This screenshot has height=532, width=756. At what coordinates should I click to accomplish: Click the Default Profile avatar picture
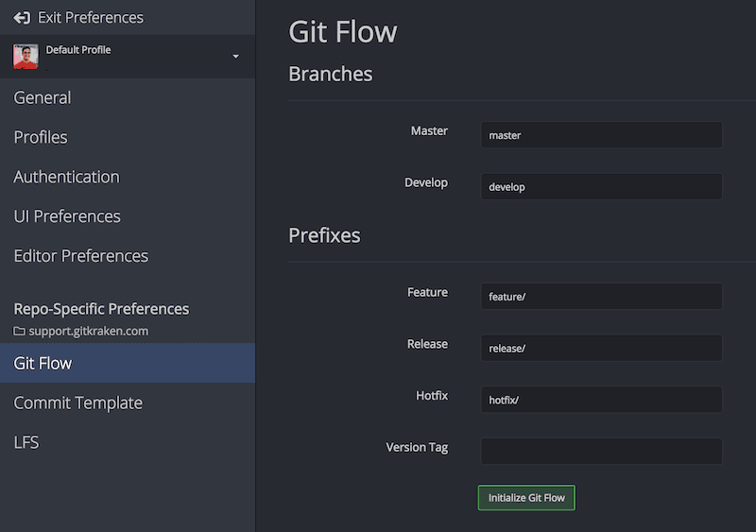(26, 57)
